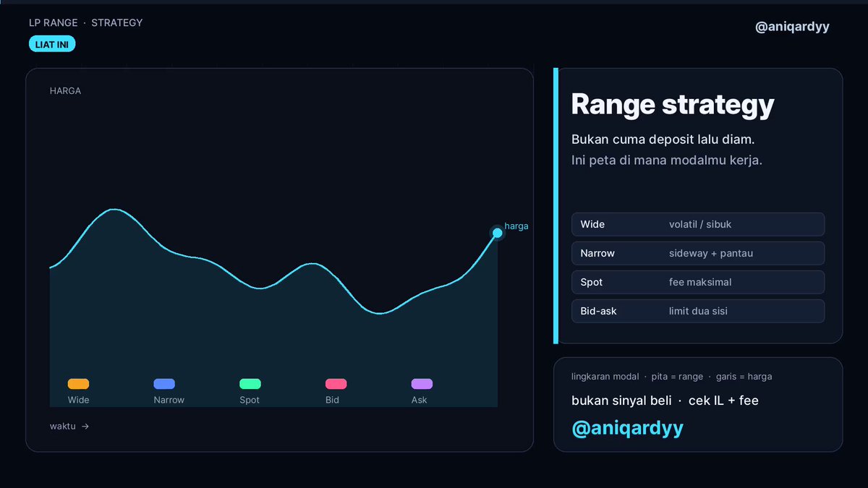Click the "lingkaran modal" caption text
The height and width of the screenshot is (488, 868).
click(605, 376)
